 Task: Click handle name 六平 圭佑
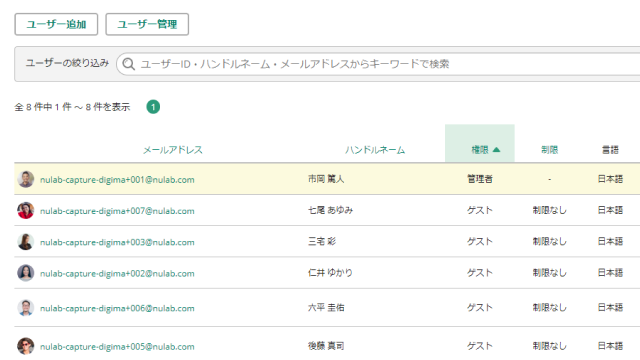click(326, 307)
